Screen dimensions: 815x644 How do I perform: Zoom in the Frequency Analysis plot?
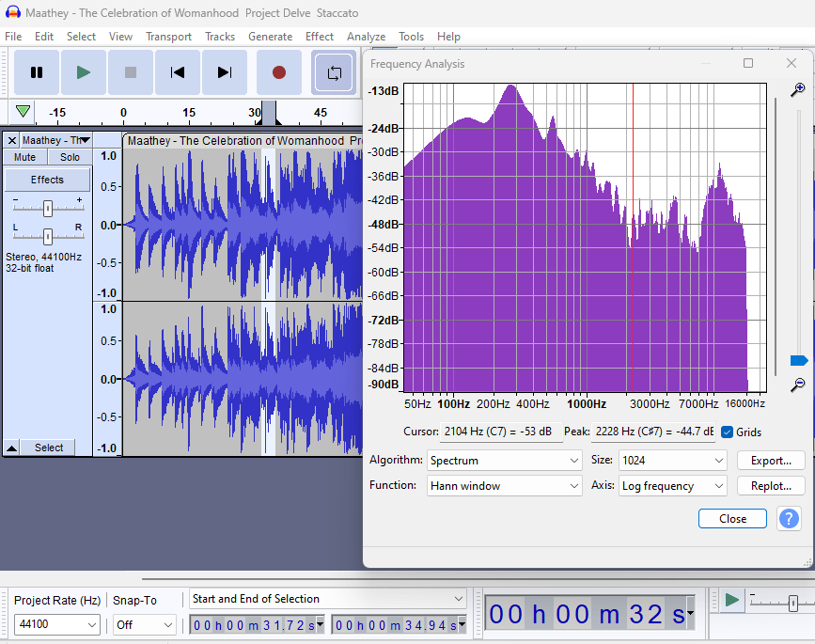point(797,90)
